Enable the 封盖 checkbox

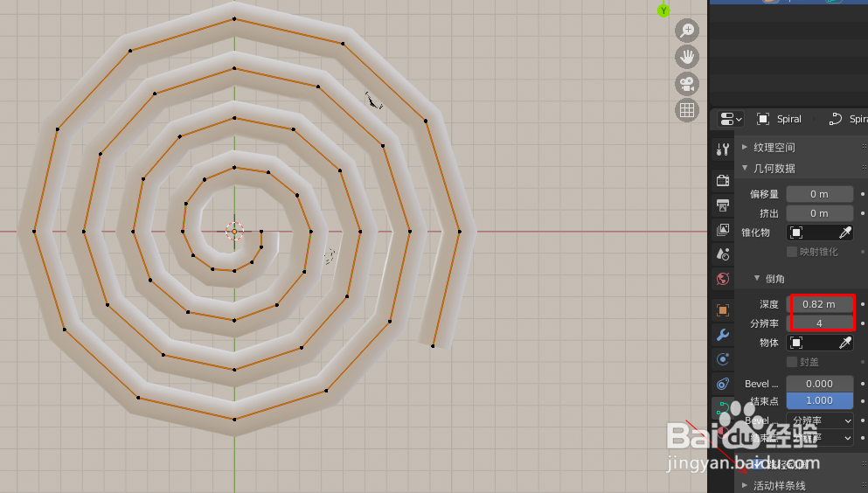(792, 362)
